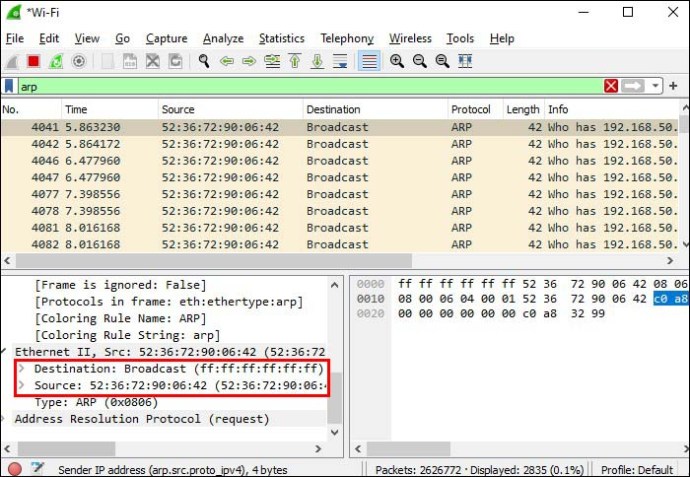Viewport: 690px width, 477px height.
Task: Apply the display filter arrow
Action: [632, 86]
